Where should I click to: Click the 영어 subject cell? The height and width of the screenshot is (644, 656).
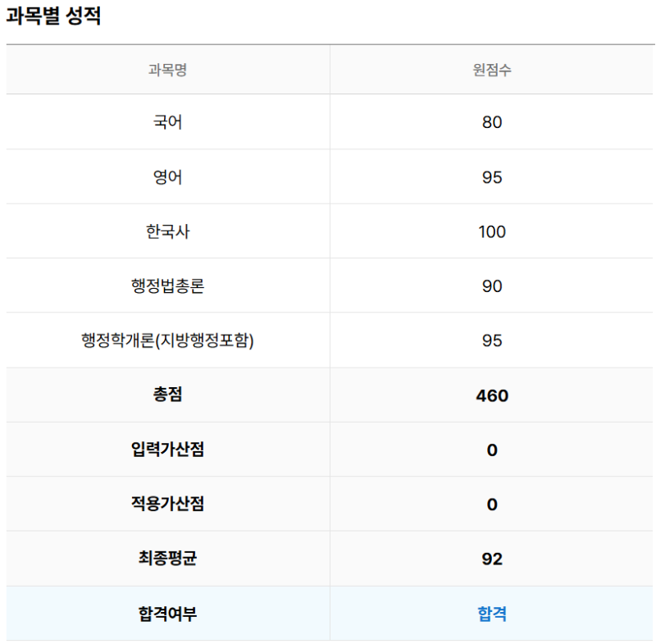[x=168, y=177]
